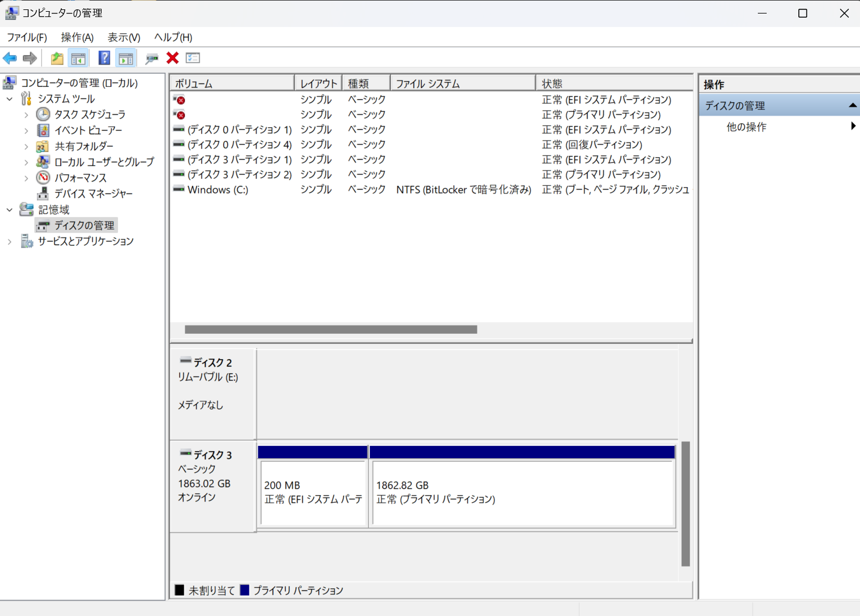Expand the 他の操作 submenu arrow
Screen dimensions: 860x616
tap(852, 126)
